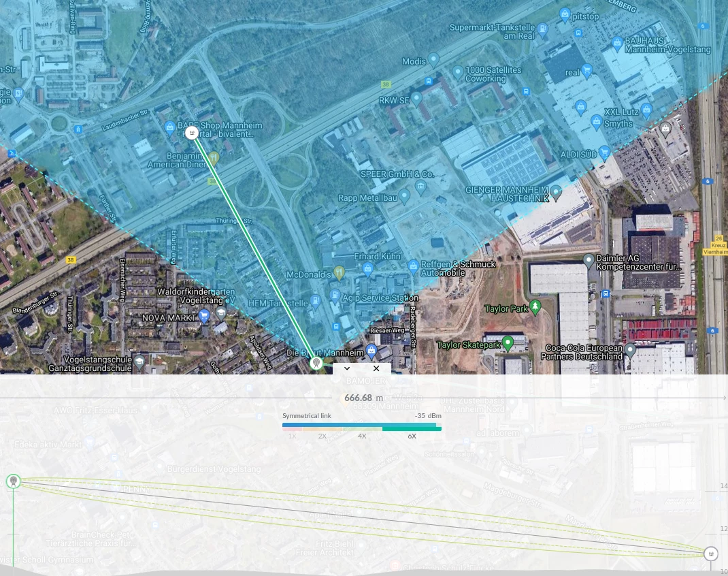Click the Taylor Park green tree pin

click(535, 307)
